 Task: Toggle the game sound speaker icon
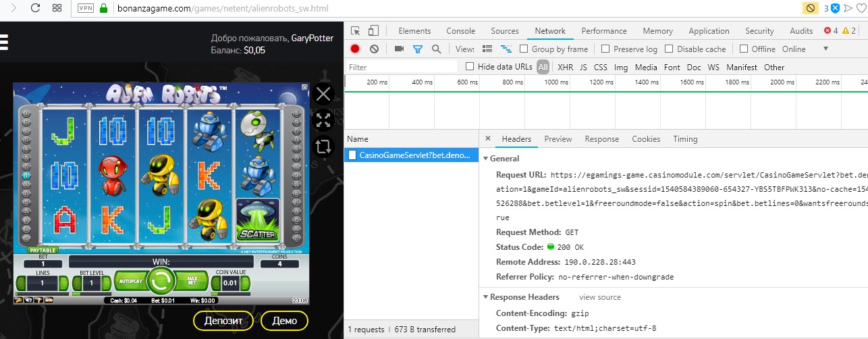click(28, 300)
